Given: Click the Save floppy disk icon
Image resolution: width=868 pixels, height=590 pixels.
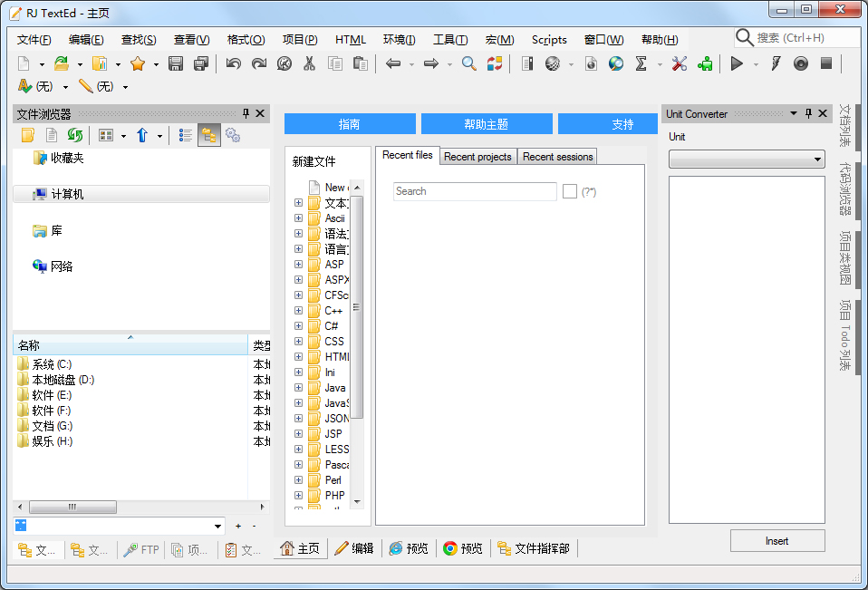Looking at the screenshot, I should (176, 63).
